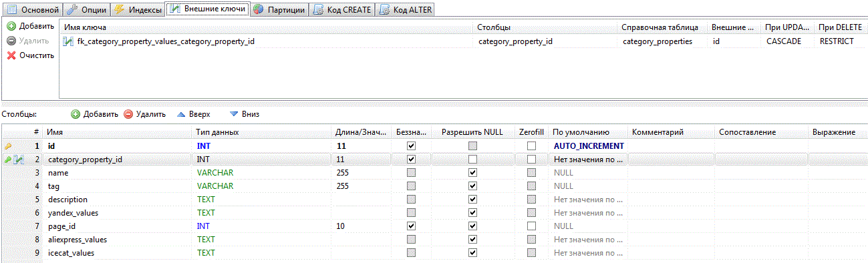Image resolution: width=868 pixels, height=263 pixels.
Task: Click the green key icon on the category_property_id row
Action: 8,160
